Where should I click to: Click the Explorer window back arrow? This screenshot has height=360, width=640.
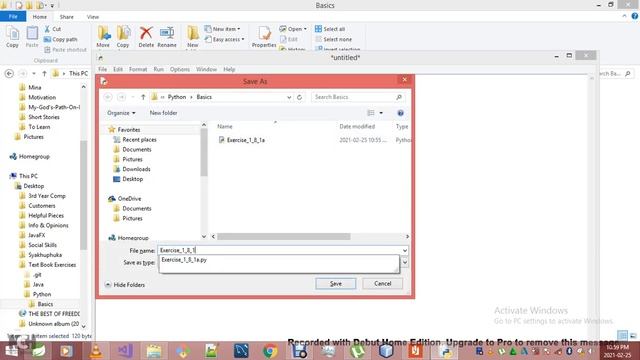coord(9,73)
